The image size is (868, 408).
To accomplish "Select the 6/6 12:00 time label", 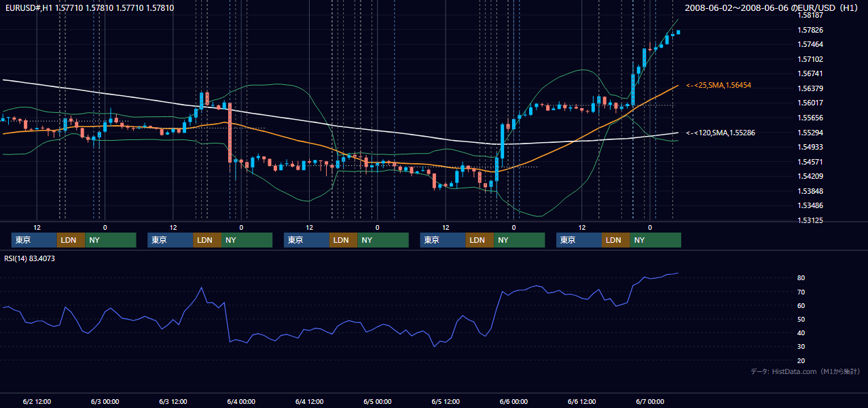I will point(581,401).
